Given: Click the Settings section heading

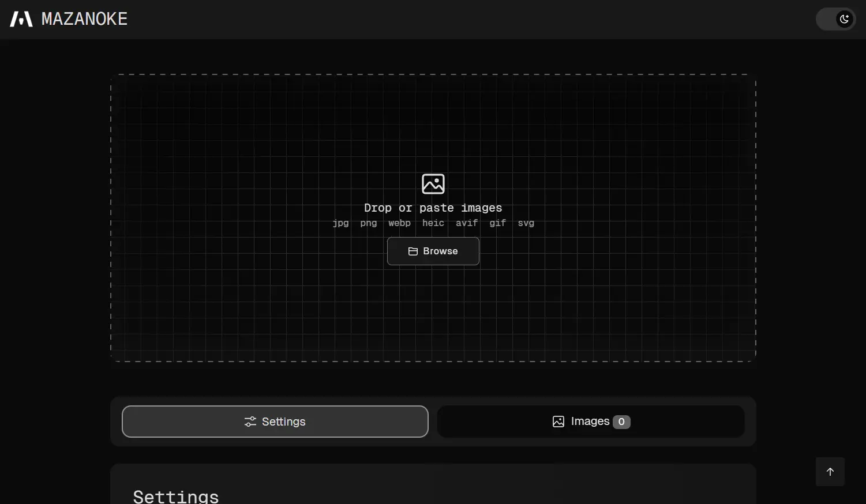Looking at the screenshot, I should click(176, 496).
